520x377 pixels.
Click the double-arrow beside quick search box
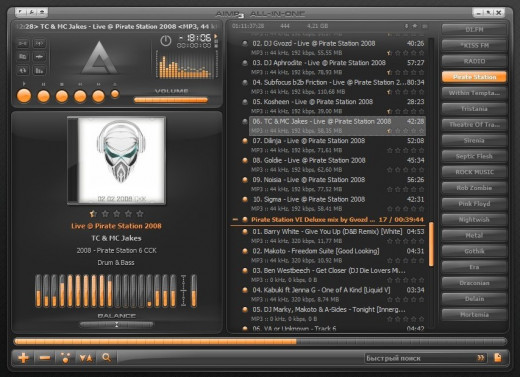pyautogui.click(x=480, y=358)
